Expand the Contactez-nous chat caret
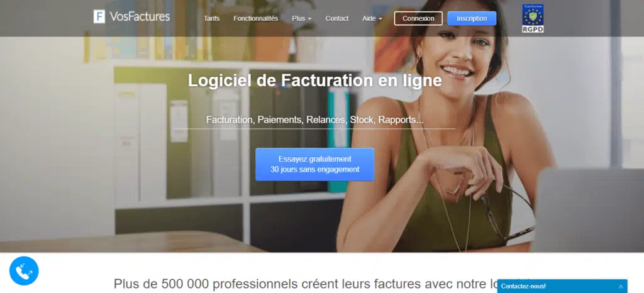 pos(621,287)
